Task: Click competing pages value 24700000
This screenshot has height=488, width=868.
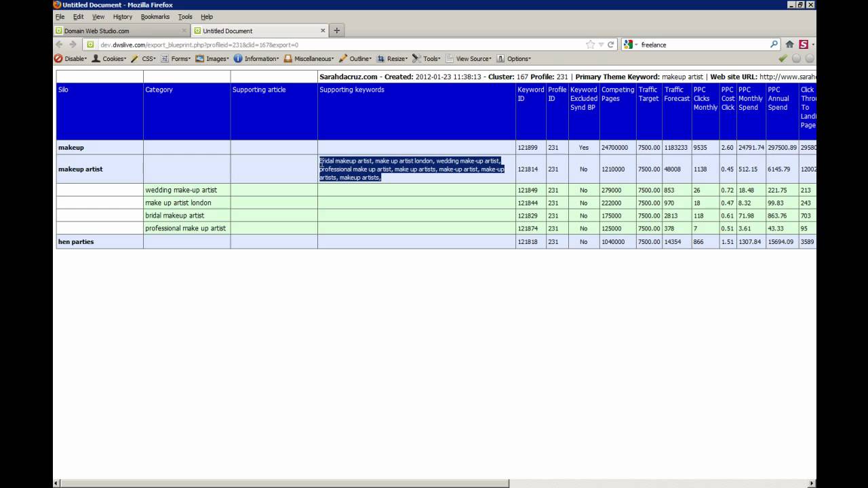Action: [x=615, y=147]
